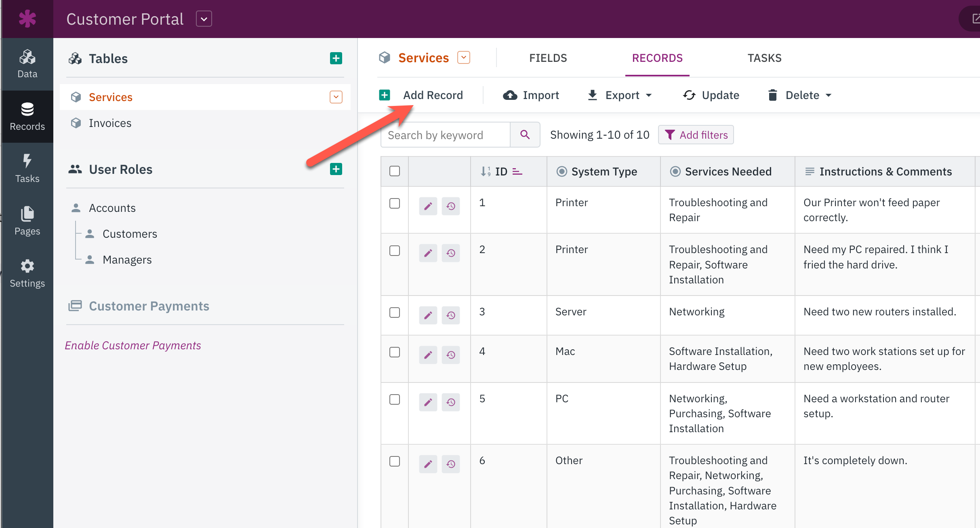Screen dimensions: 980x528
Task: Click the Services Needed column header
Action: [x=728, y=172]
